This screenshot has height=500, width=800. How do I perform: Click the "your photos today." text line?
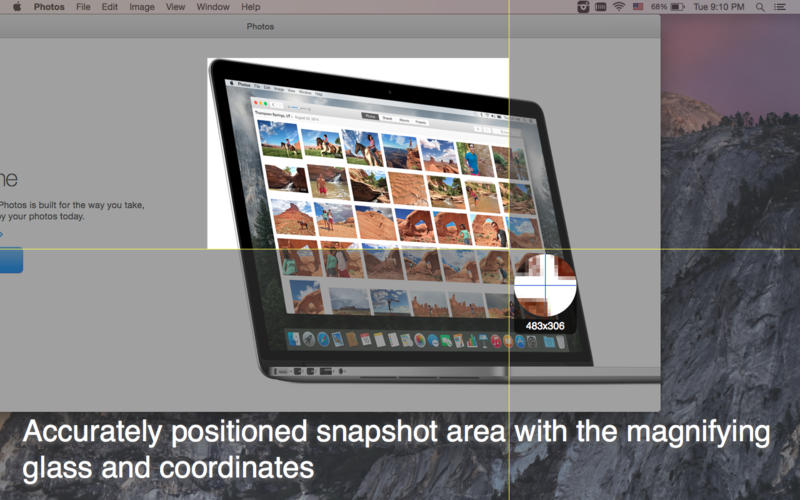[46, 216]
